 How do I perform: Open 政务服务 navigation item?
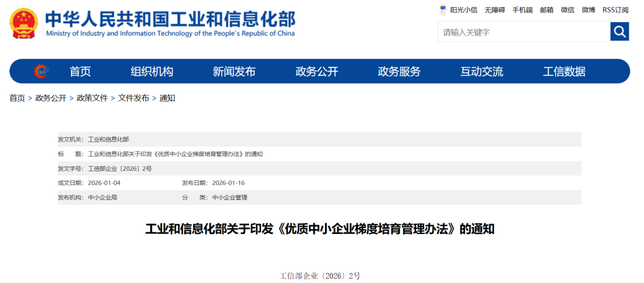tap(399, 72)
